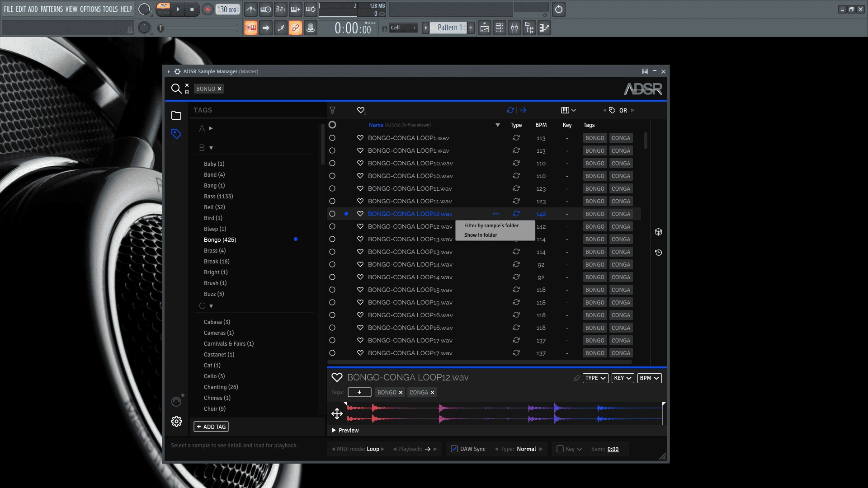Open the Name column sort arrow
868x488 pixels.
tap(498, 125)
